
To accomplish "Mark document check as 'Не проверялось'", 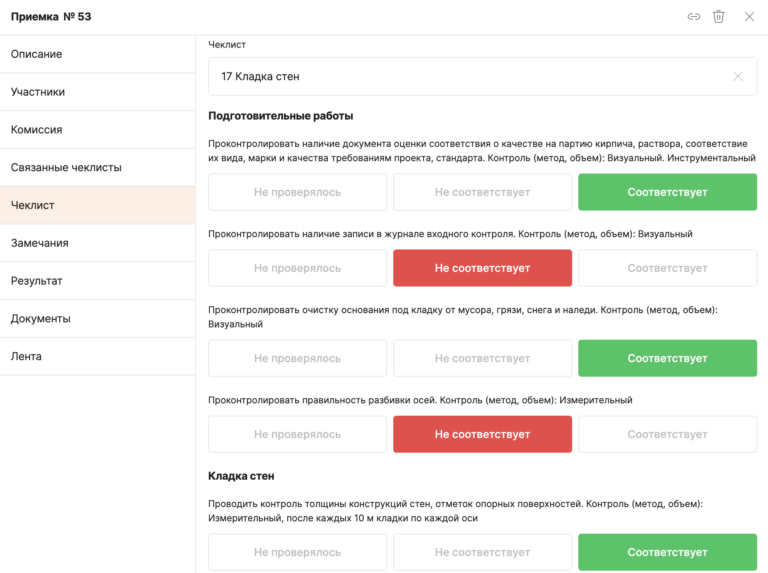I will point(297,192).
